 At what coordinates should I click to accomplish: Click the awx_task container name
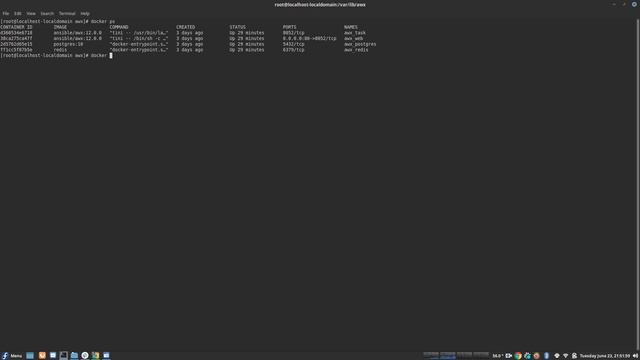355,33
